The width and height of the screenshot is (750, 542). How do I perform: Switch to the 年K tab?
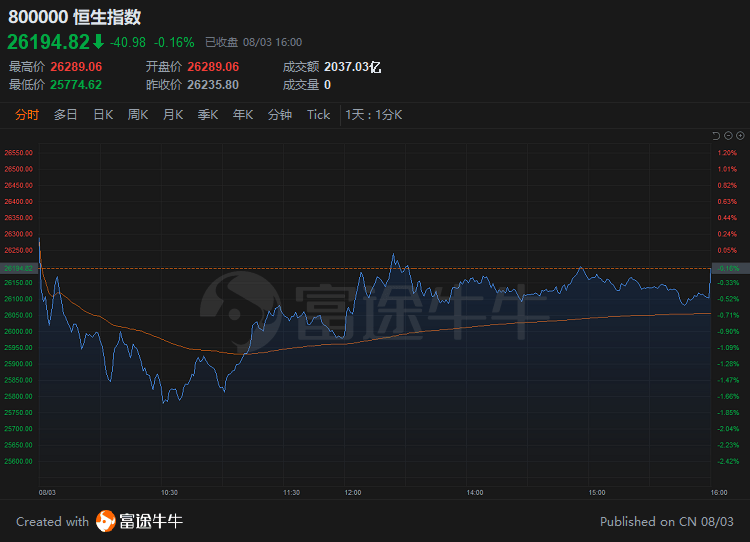(243, 115)
